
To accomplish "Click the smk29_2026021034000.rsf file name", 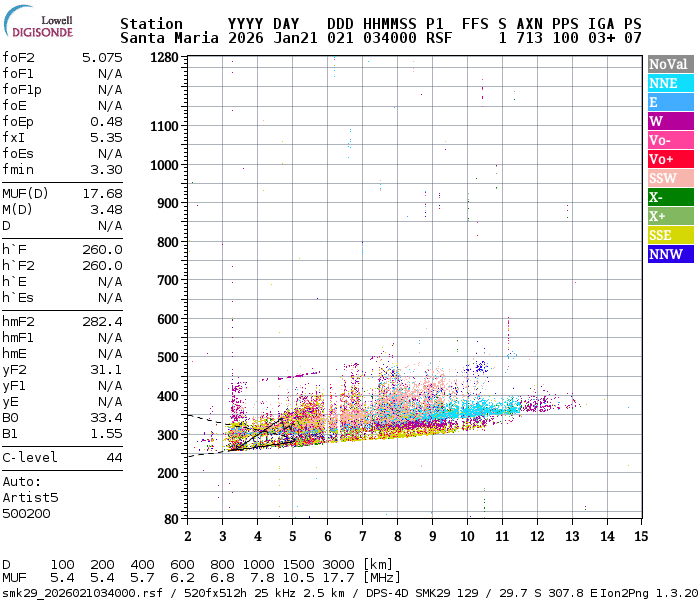I will 83,593.
